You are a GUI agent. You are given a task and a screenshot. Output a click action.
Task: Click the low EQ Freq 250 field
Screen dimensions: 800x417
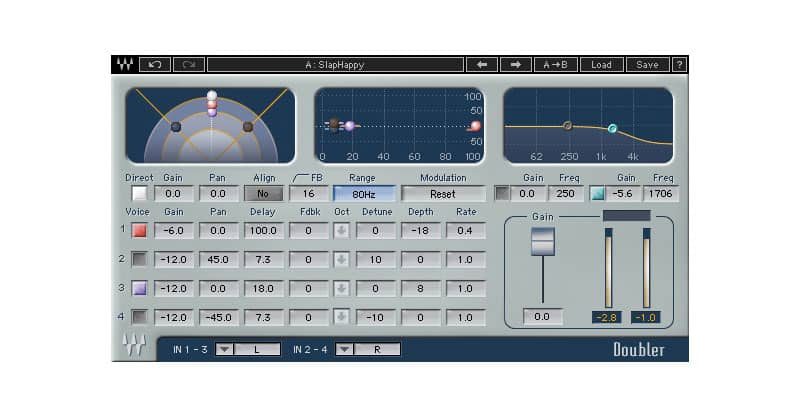point(565,194)
